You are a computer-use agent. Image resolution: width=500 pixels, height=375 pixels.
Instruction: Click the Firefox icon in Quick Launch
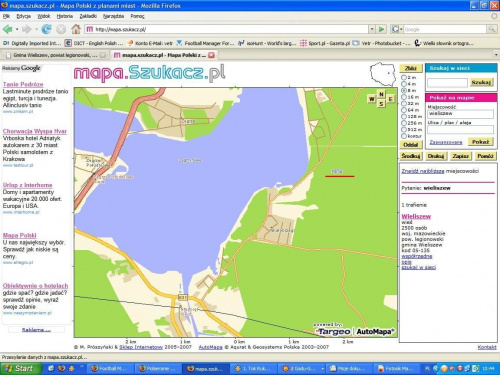click(x=61, y=368)
